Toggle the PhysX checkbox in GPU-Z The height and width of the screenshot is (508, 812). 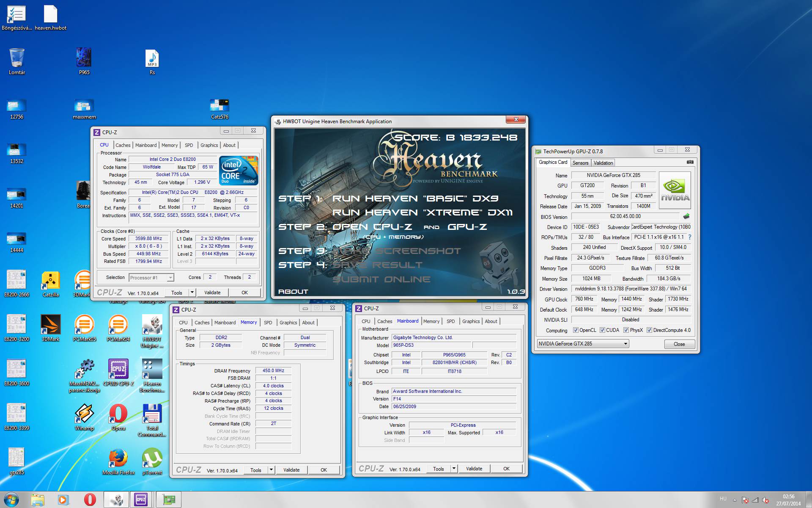626,330
